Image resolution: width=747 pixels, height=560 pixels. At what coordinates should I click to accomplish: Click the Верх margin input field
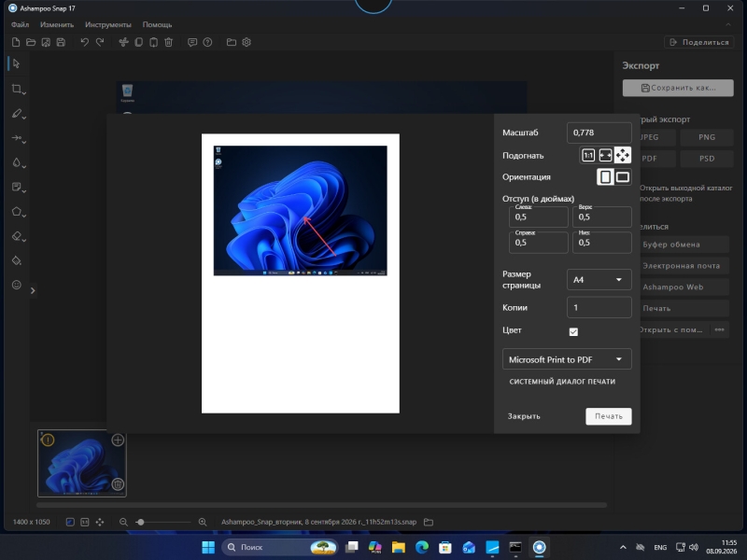[602, 217]
